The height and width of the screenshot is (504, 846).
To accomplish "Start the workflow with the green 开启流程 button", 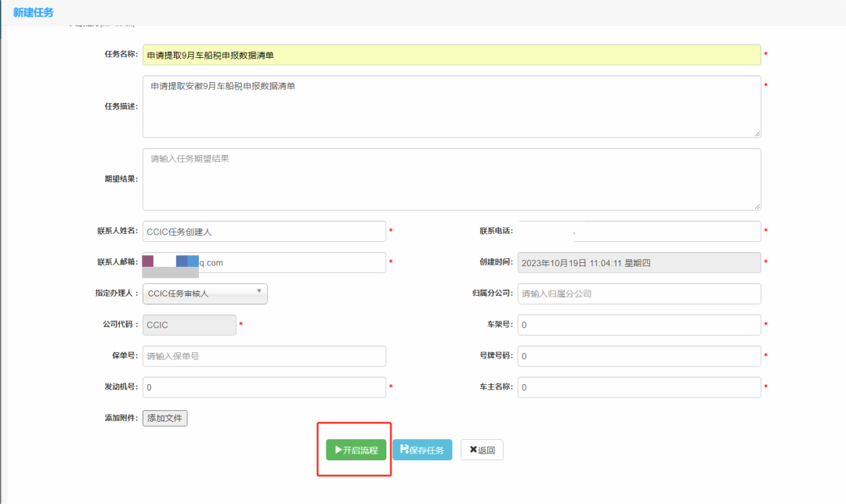I will click(356, 450).
